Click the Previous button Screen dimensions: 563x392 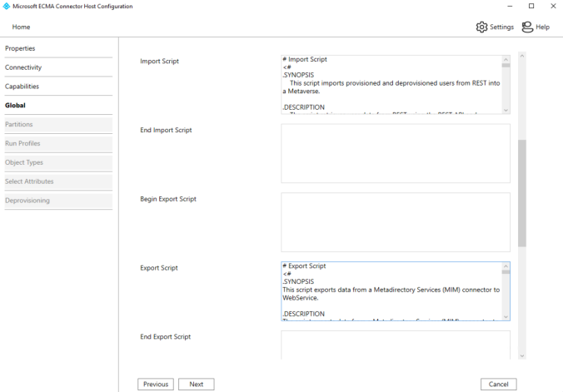click(156, 385)
